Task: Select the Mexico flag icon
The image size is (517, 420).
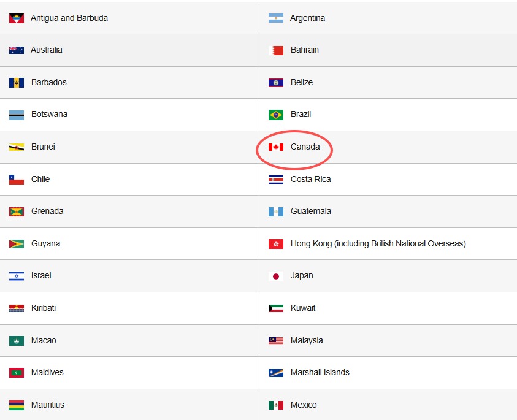Action: tap(275, 405)
